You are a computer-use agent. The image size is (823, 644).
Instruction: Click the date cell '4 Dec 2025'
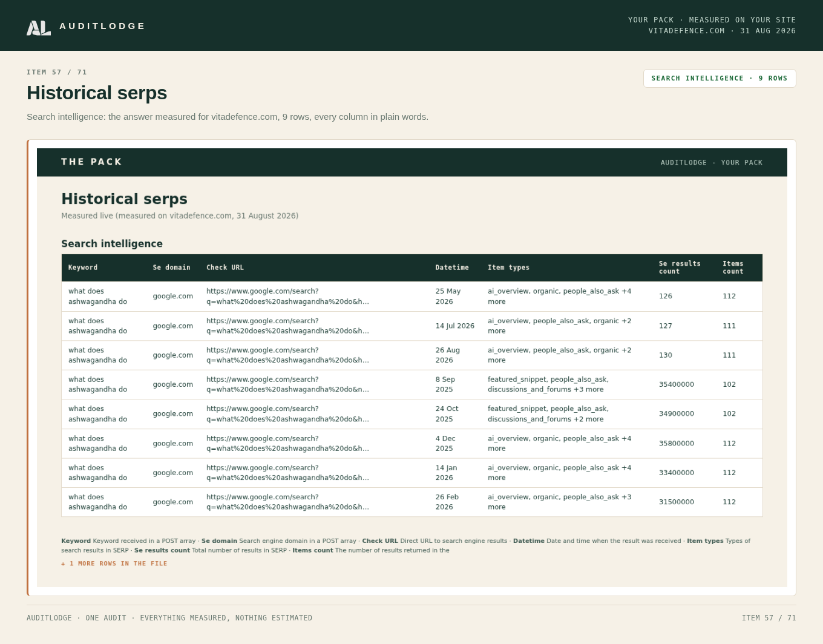click(445, 444)
